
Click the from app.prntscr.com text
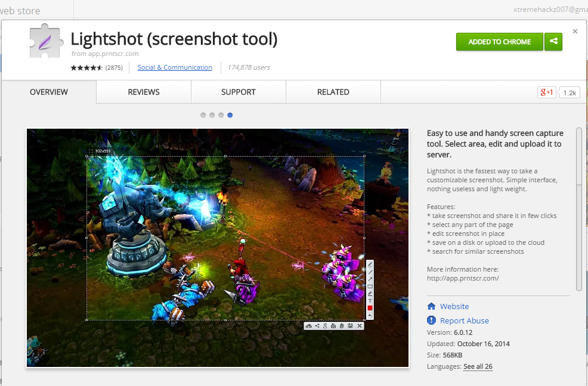tap(105, 54)
